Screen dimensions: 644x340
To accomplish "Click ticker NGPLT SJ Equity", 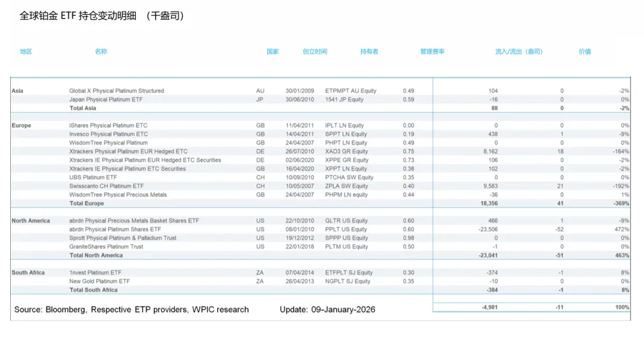I will point(348,281).
